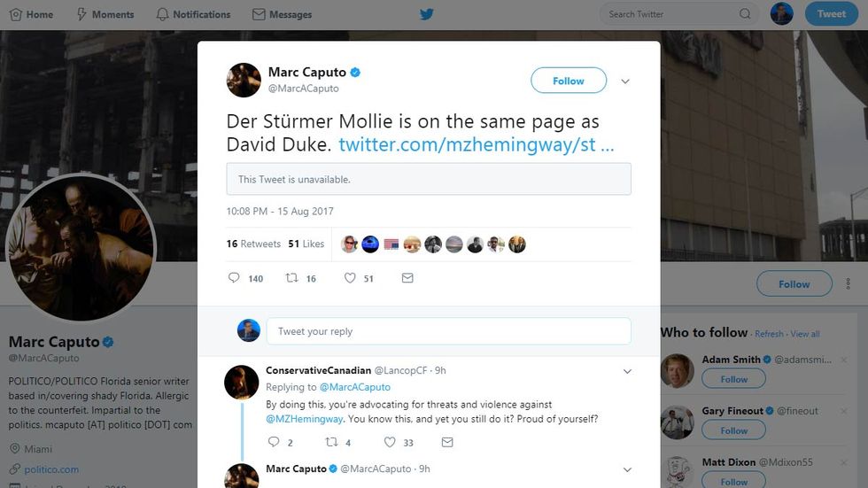This screenshot has width=868, height=488.
Task: Open the Messages tab
Action: click(282, 14)
